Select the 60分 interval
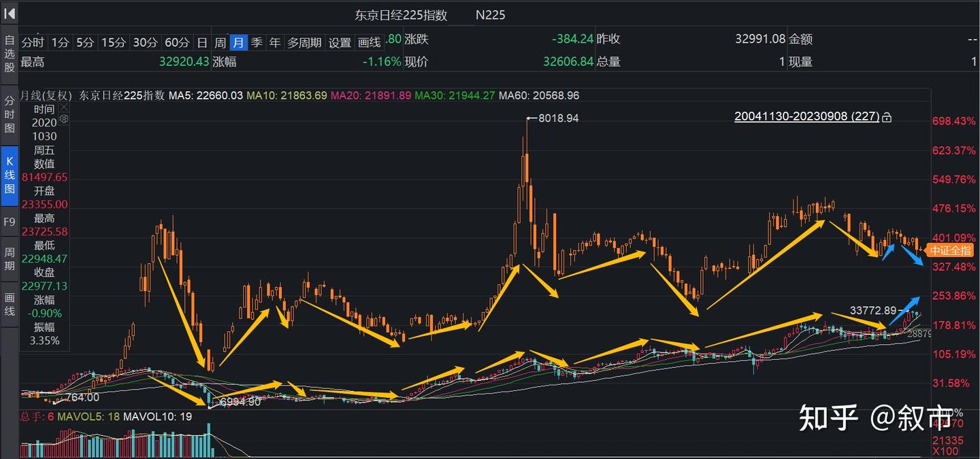This screenshot has height=459, width=980. 177,41
